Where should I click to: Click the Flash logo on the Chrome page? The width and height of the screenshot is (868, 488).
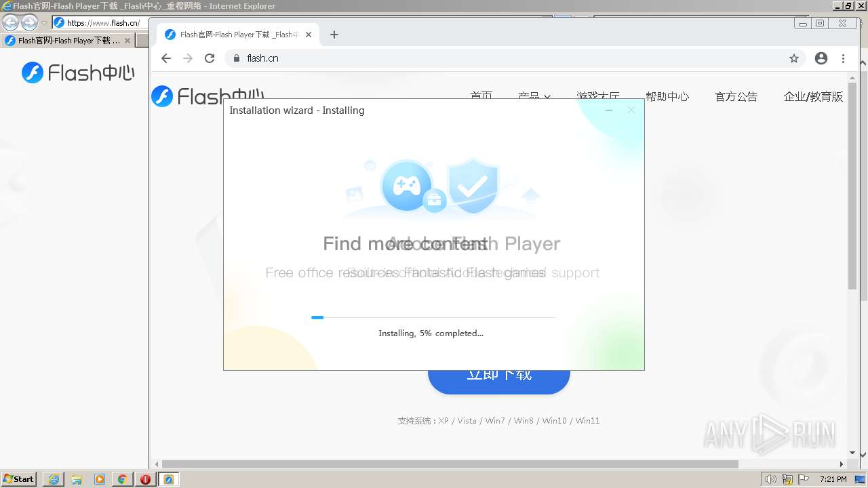[x=208, y=96]
